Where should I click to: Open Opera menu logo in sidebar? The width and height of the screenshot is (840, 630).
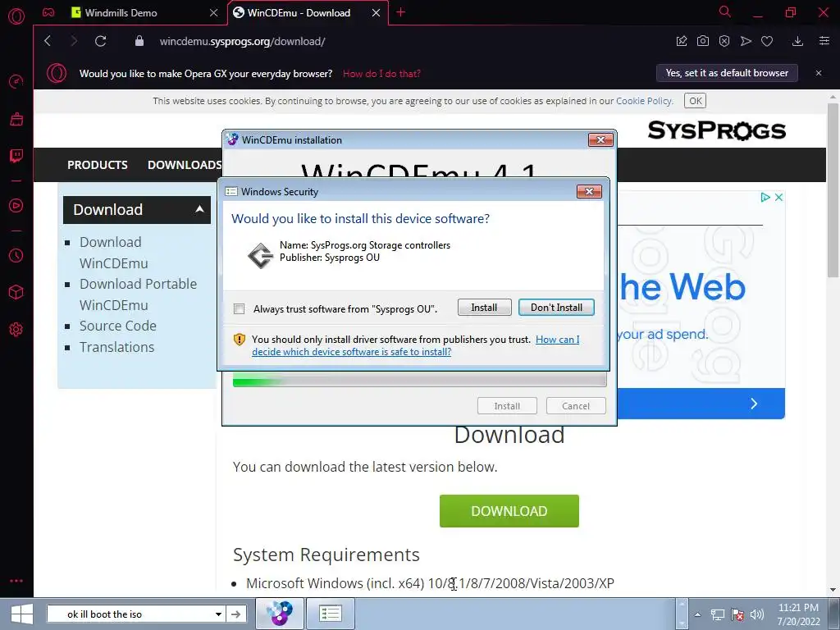coord(16,16)
